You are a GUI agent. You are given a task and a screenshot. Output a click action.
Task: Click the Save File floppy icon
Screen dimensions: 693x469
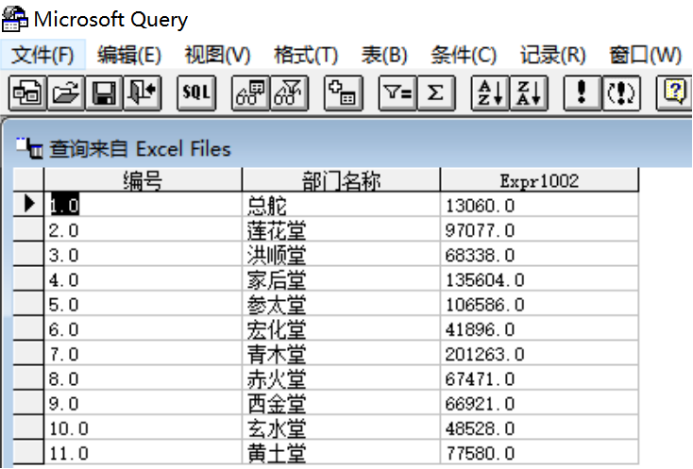point(104,93)
